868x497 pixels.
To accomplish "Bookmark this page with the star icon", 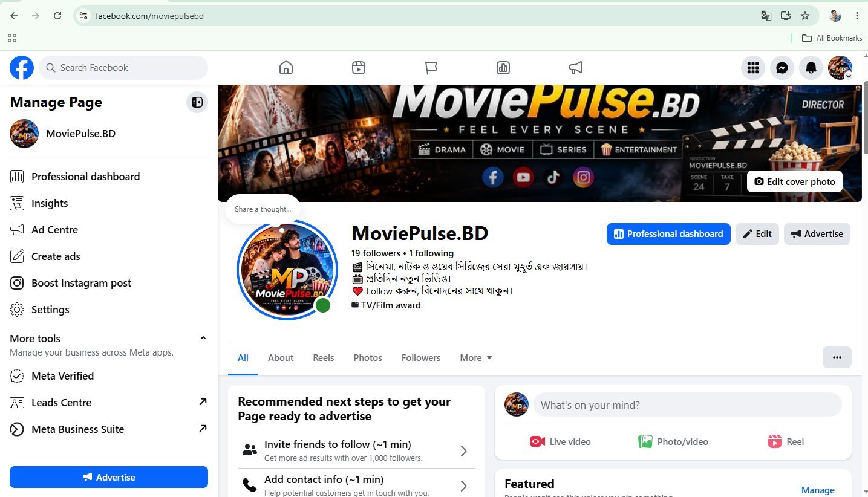I will pos(805,16).
